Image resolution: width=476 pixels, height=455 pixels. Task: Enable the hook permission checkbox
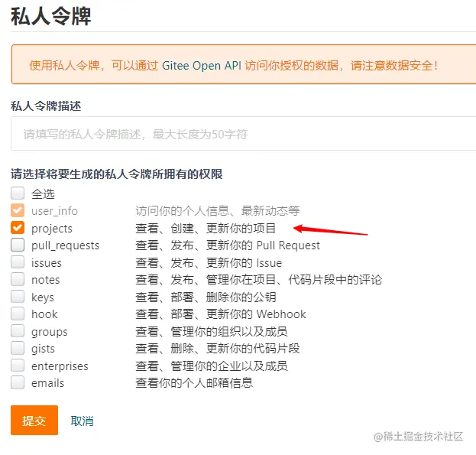pyautogui.click(x=18, y=314)
